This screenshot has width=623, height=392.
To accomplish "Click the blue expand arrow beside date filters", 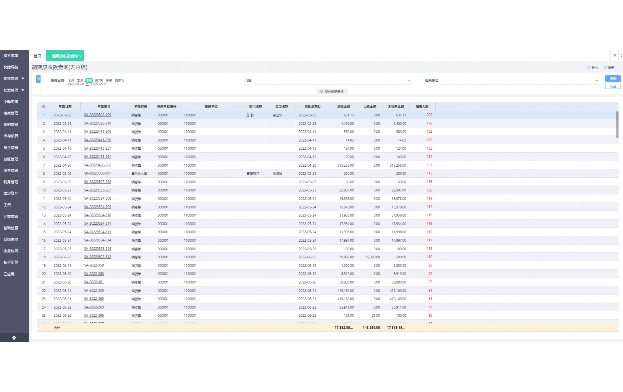I will click(x=39, y=79).
